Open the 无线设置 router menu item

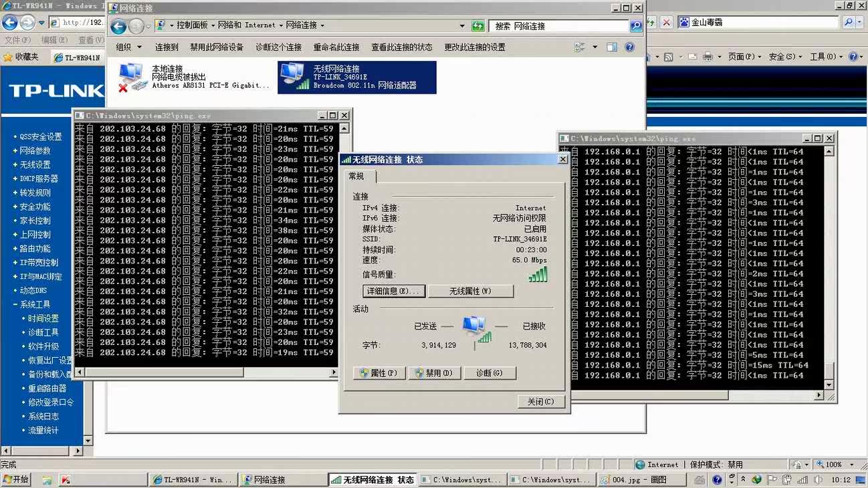point(35,164)
